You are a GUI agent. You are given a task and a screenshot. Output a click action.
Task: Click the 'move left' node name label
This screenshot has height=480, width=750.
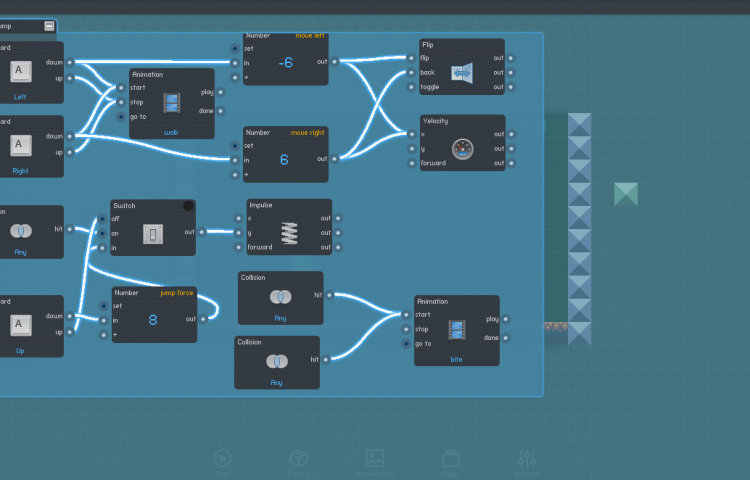pyautogui.click(x=309, y=36)
